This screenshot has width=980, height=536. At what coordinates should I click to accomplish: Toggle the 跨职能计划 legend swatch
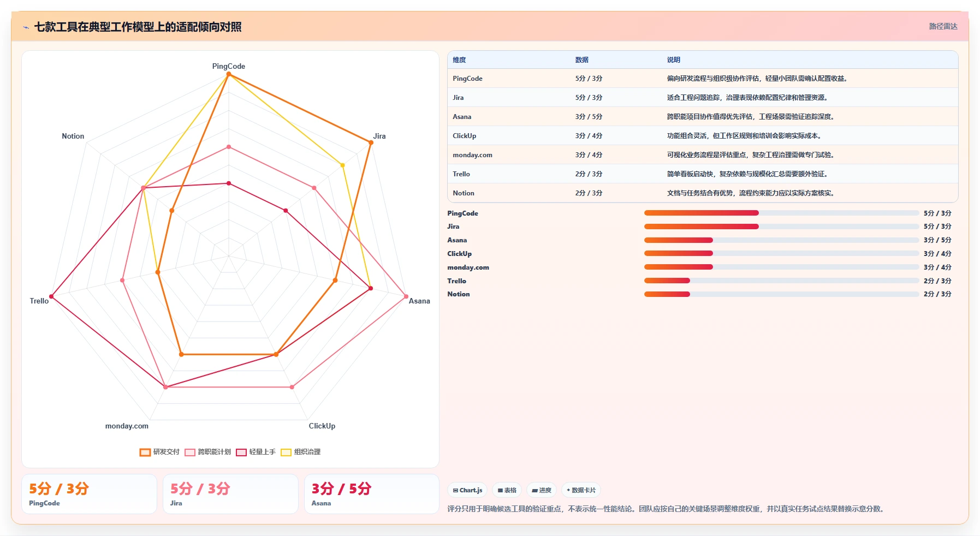190,452
